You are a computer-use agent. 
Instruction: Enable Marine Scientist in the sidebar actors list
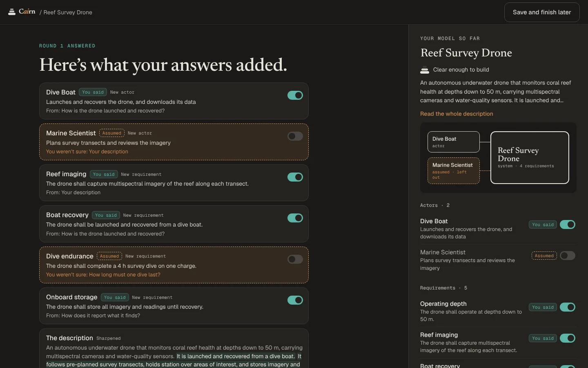[568, 256]
